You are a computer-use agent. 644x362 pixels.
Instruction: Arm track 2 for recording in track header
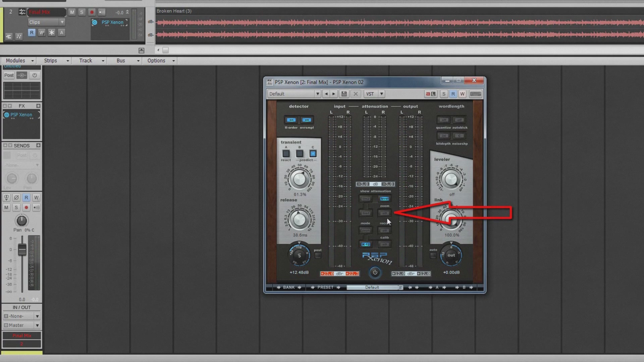coord(92,12)
